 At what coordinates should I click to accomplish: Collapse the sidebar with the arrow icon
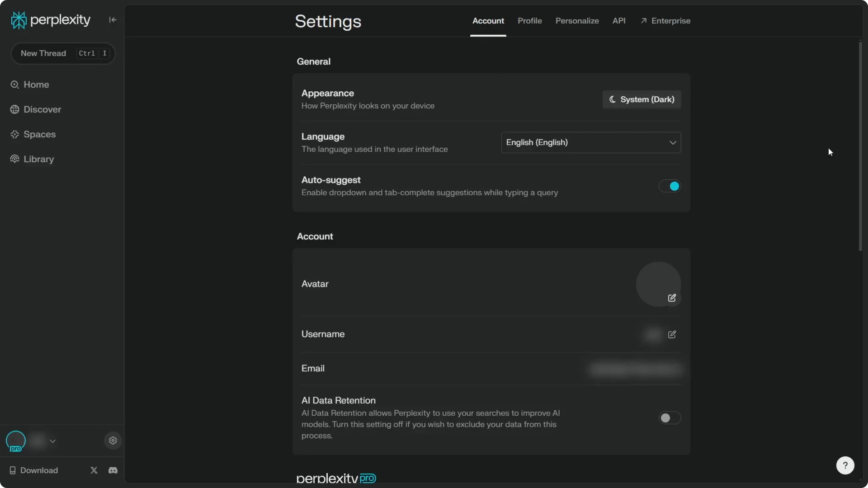[x=113, y=20]
